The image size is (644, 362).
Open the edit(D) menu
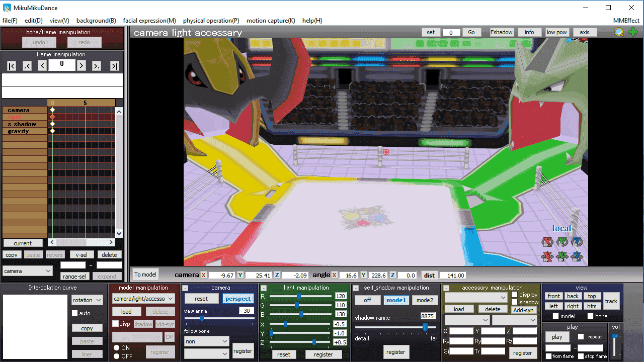(x=34, y=21)
